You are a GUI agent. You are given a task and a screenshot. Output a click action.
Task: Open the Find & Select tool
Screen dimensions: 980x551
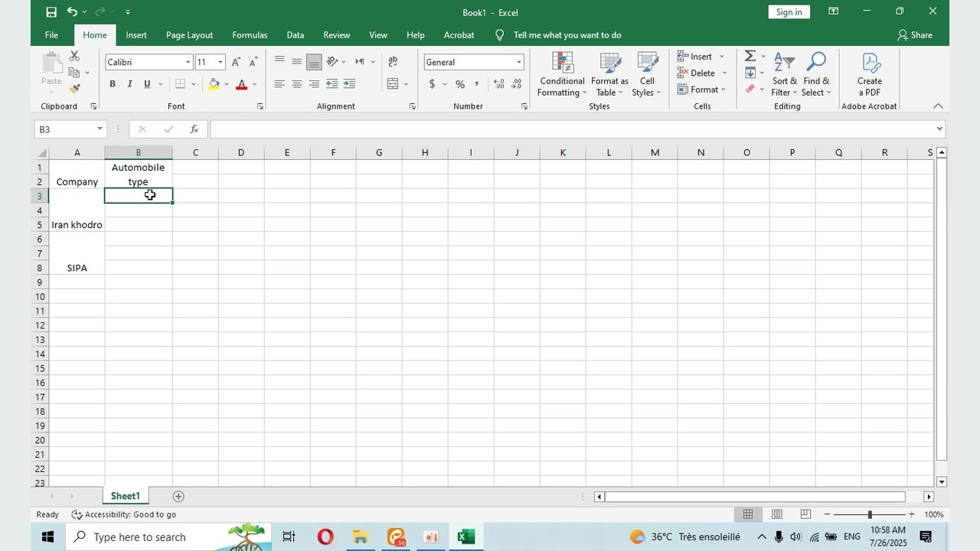816,74
